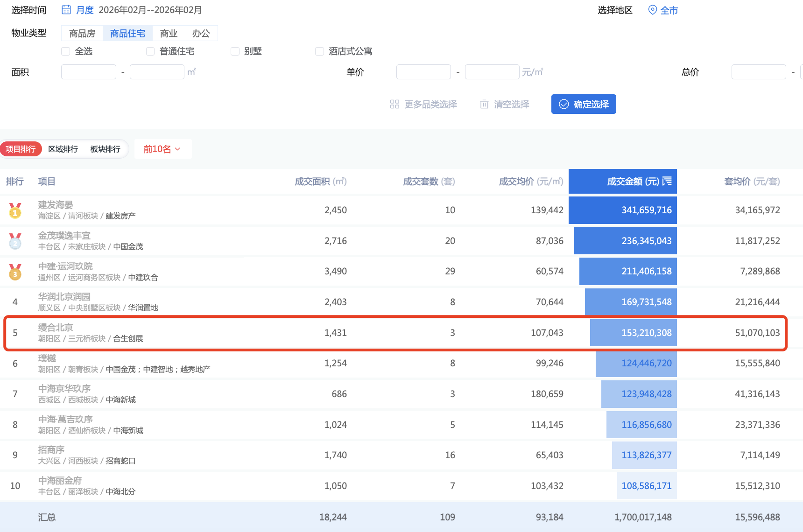Click the gold medal icon for rank 1
Viewport: 803px width, 532px height.
click(15, 210)
